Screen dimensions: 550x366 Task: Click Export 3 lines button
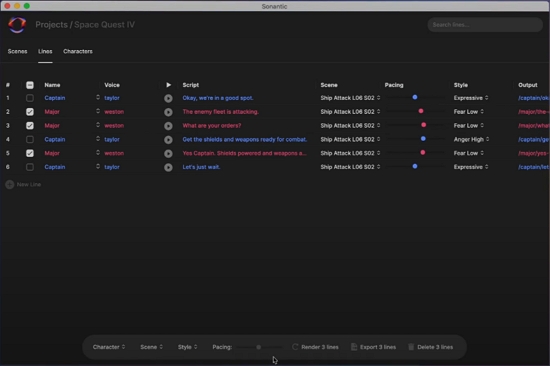tap(373, 347)
